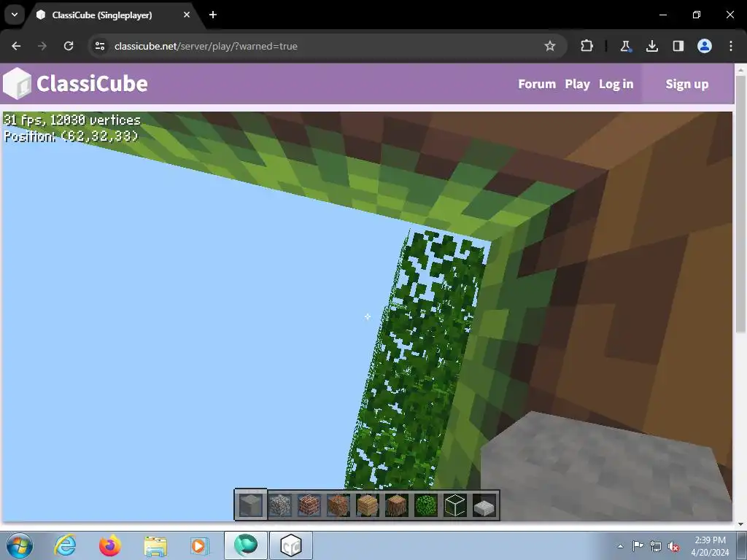Expand the tab search dropdown
Viewport: 747px width, 560px height.
(x=15, y=15)
